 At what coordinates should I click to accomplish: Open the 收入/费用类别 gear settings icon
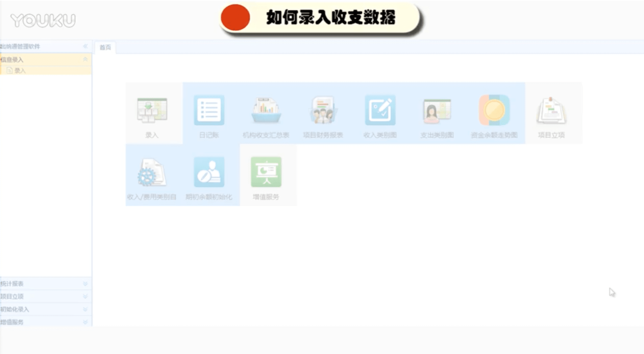[152, 172]
